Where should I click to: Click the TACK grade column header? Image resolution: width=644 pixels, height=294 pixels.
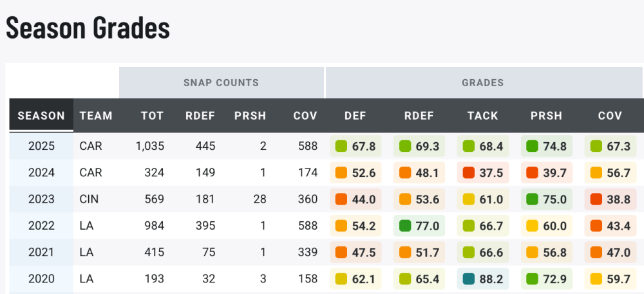coord(482,116)
